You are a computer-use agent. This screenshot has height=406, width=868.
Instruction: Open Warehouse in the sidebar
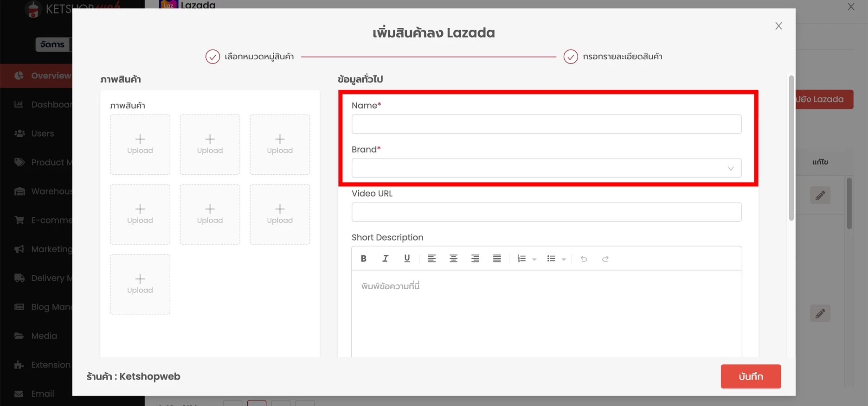[x=42, y=191]
